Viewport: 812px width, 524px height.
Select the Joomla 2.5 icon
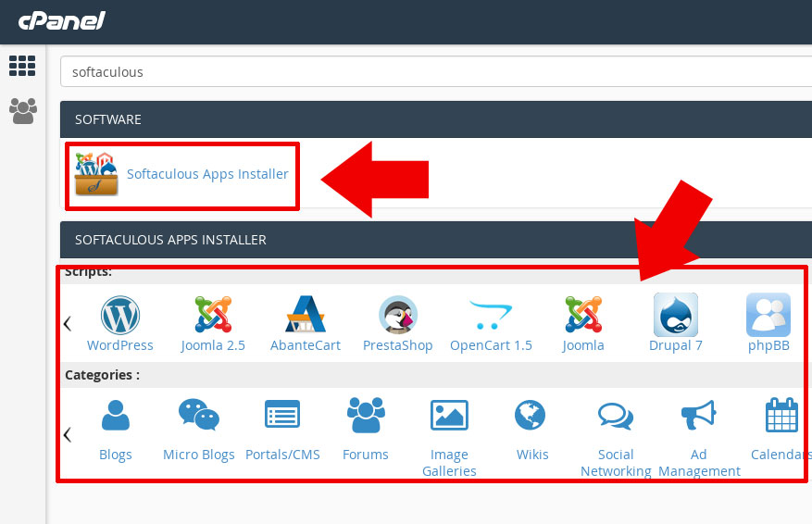pyautogui.click(x=213, y=314)
